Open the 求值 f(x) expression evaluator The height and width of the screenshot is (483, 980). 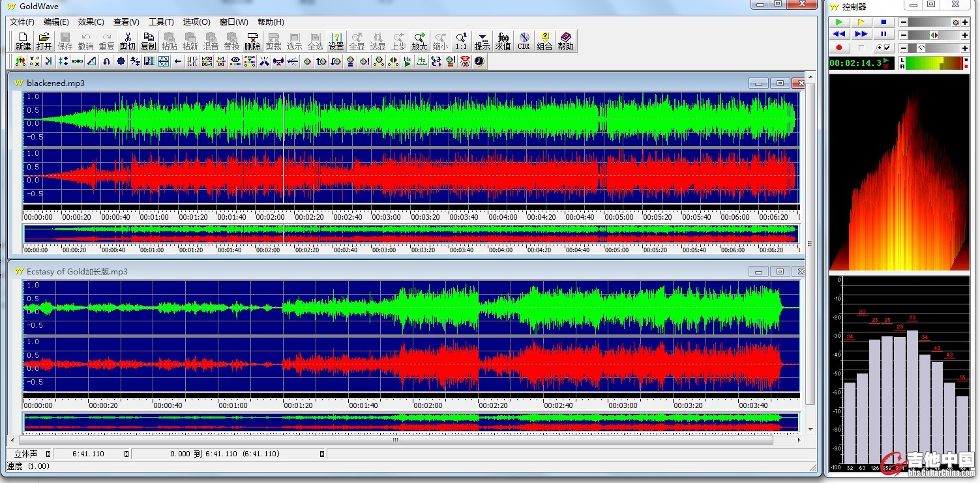503,42
